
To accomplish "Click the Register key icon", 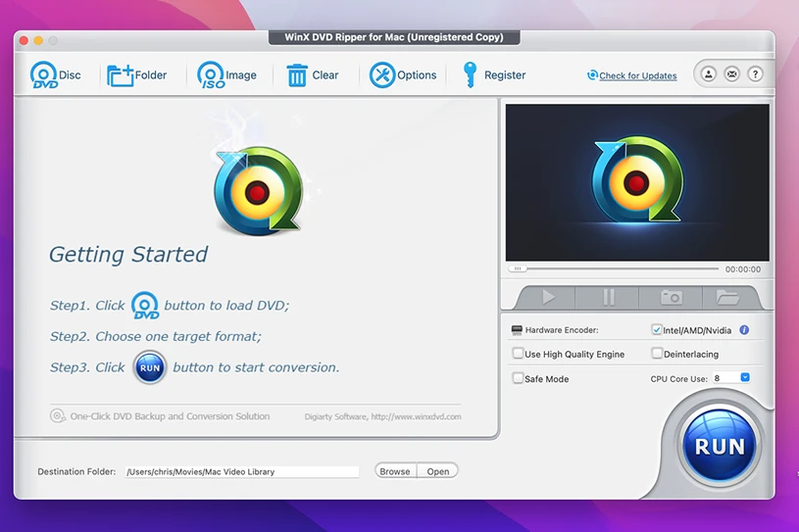I will 470,74.
